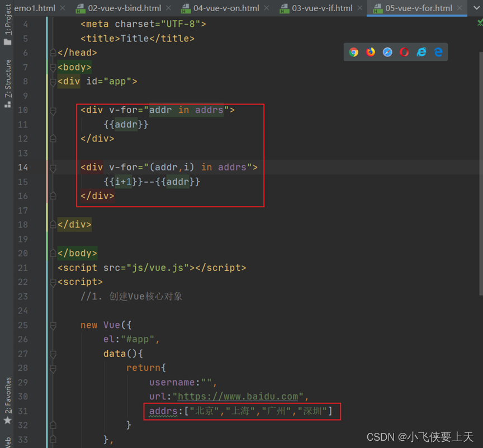Click the '//1. 创建Vue核心对象' comment
Viewport: 483px width, 448px height.
131,297
